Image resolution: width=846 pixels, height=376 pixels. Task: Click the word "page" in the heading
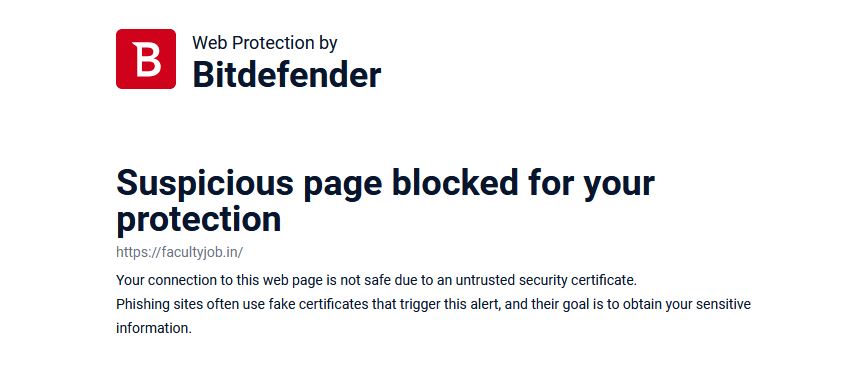[343, 186]
